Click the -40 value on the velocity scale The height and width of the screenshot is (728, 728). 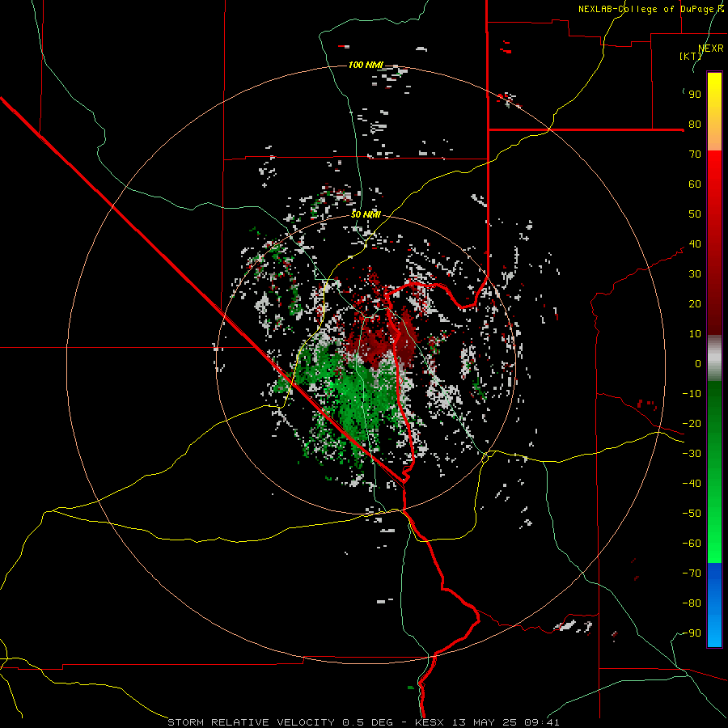pos(692,484)
